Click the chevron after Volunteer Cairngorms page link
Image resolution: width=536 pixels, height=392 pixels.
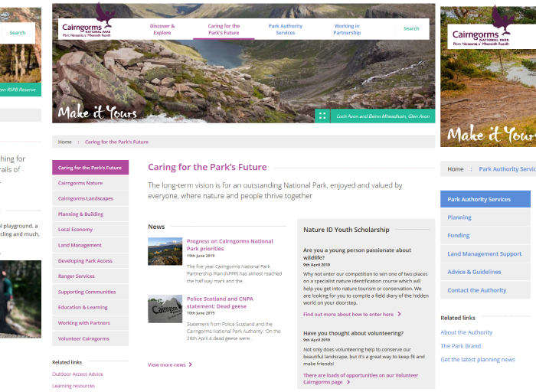[x=348, y=382]
